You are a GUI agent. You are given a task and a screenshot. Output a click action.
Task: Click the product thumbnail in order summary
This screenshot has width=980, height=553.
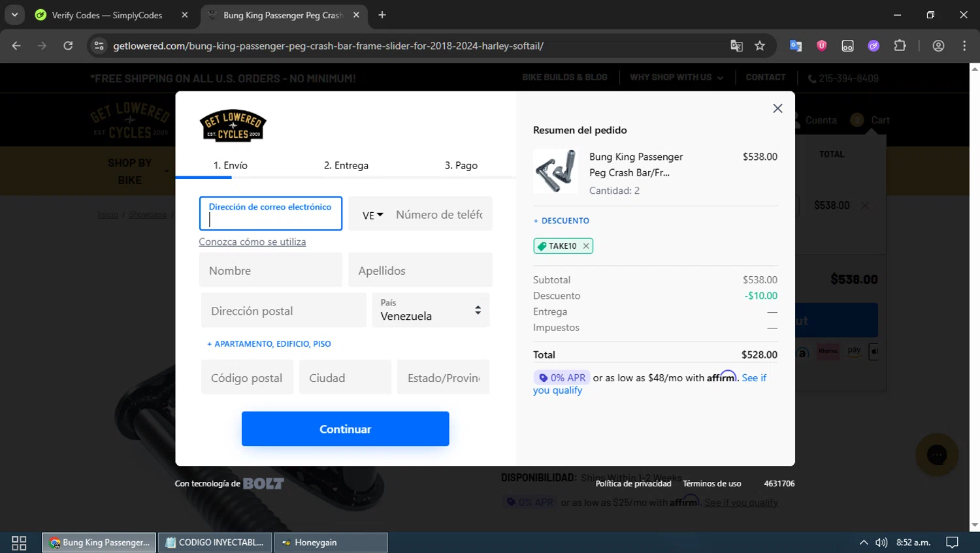coord(555,171)
